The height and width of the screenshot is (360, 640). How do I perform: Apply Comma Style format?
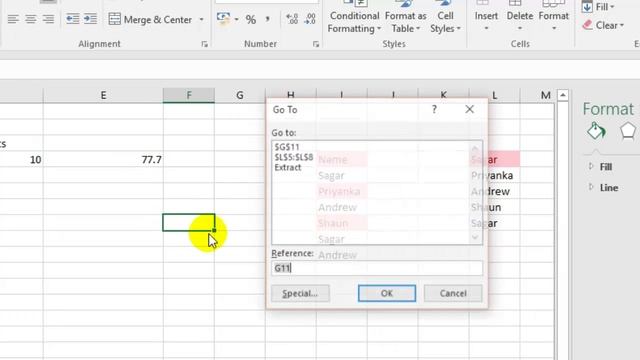[268, 19]
